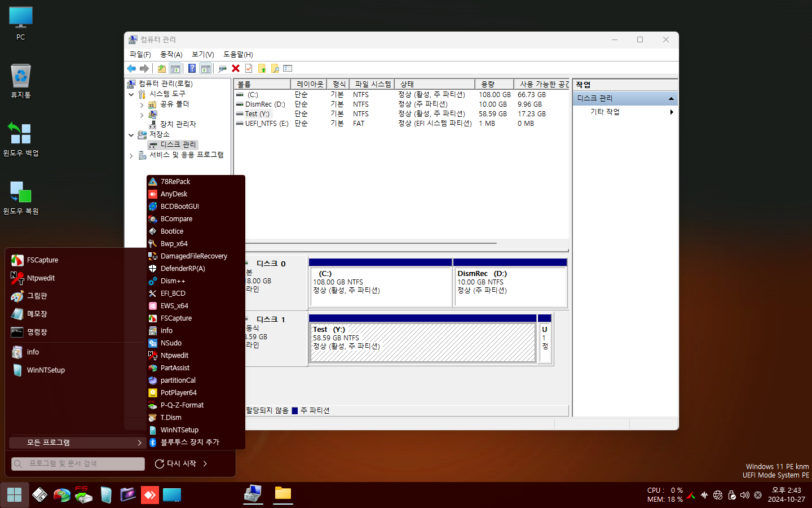Open Bootice from the programs list

195,231
